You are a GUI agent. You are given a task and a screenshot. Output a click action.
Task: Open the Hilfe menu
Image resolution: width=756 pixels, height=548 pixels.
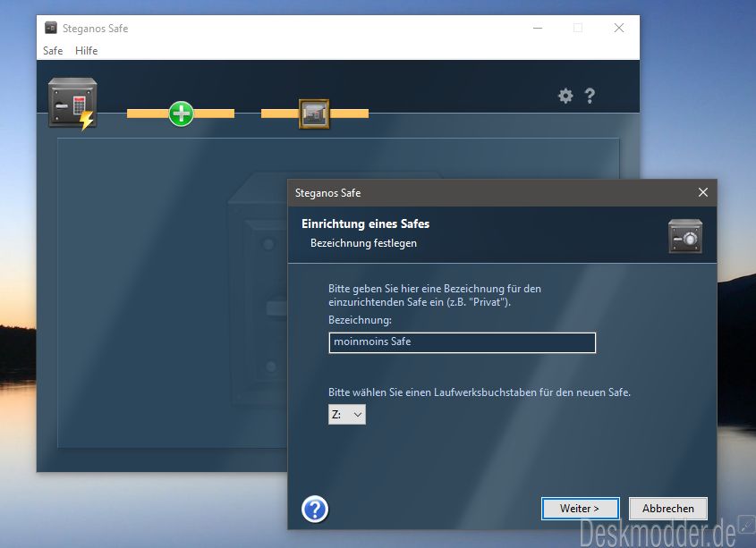point(86,51)
